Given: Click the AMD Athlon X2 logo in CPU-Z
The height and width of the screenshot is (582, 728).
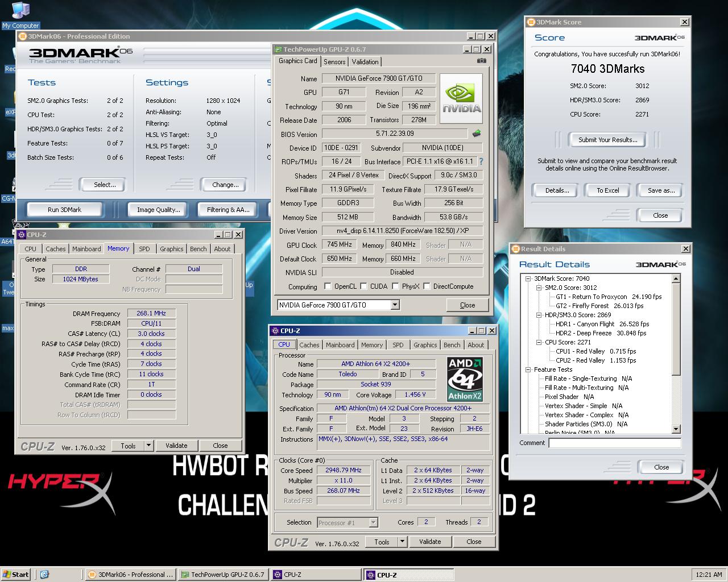Looking at the screenshot, I should pyautogui.click(x=465, y=379).
